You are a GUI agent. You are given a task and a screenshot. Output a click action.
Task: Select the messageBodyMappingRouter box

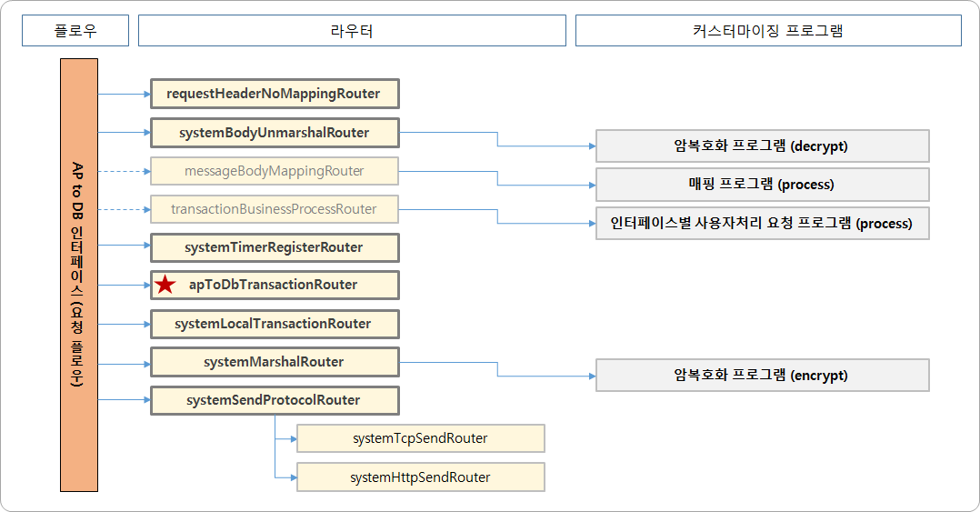[275, 171]
